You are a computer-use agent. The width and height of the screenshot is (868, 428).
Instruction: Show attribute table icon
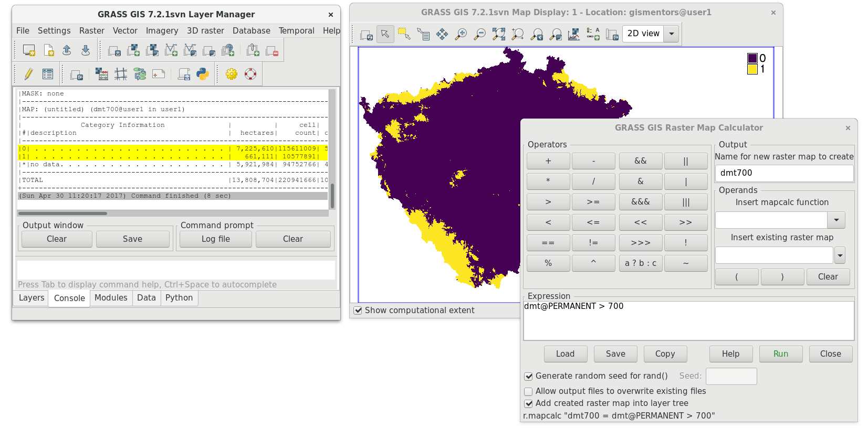48,74
